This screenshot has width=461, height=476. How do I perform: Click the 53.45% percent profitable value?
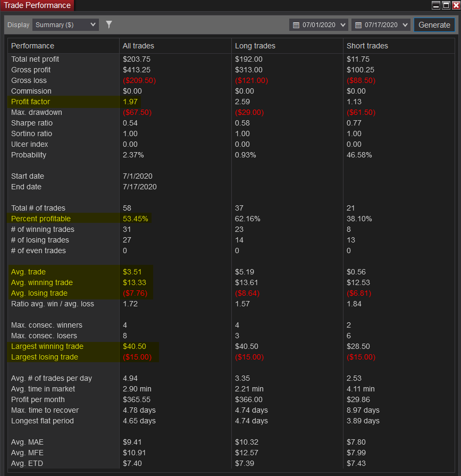[x=136, y=219]
